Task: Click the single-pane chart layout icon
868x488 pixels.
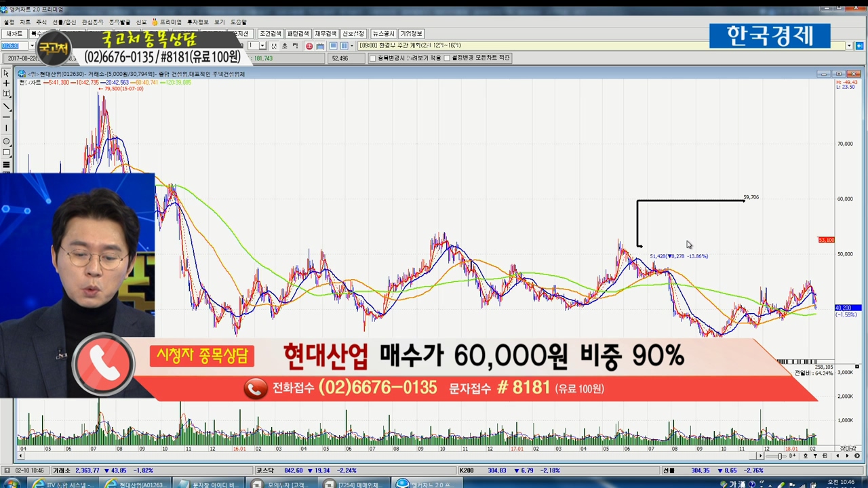Action: (x=334, y=46)
